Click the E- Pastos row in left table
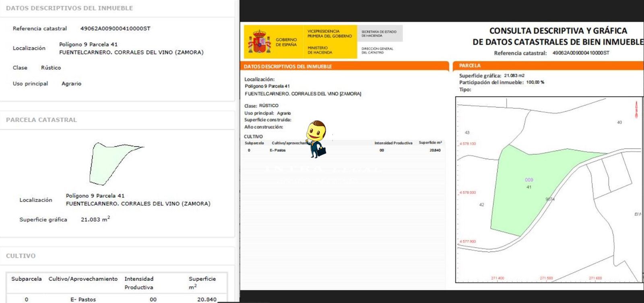This screenshot has height=303, width=644. coord(83,299)
